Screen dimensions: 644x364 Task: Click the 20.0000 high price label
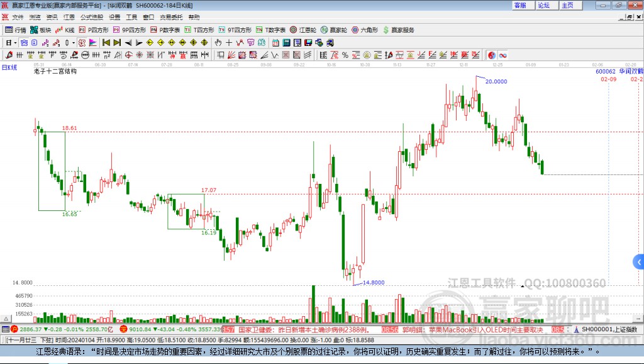496,81
